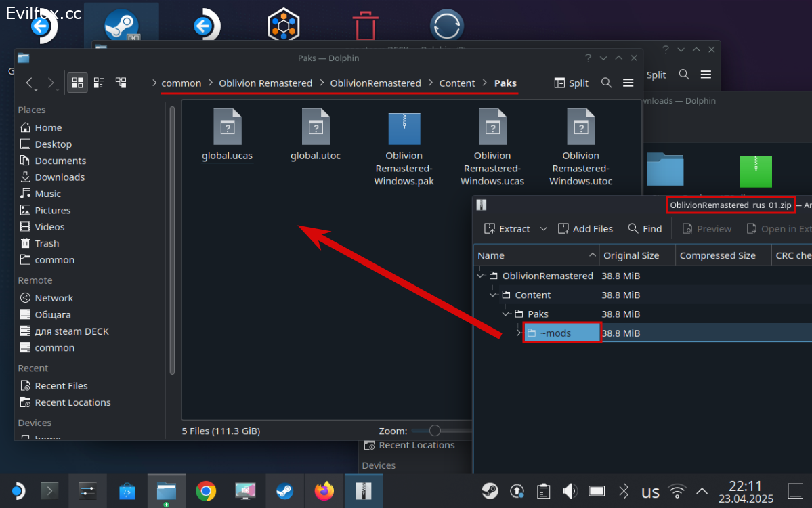
Task: Switch Dolphin to Compact view mode
Action: (99, 83)
